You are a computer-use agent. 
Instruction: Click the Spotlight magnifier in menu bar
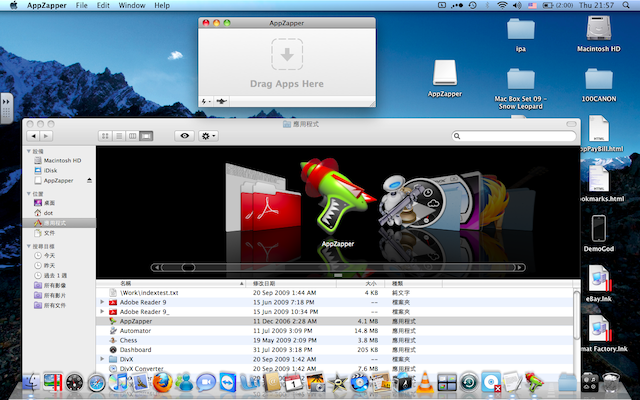click(x=626, y=5)
